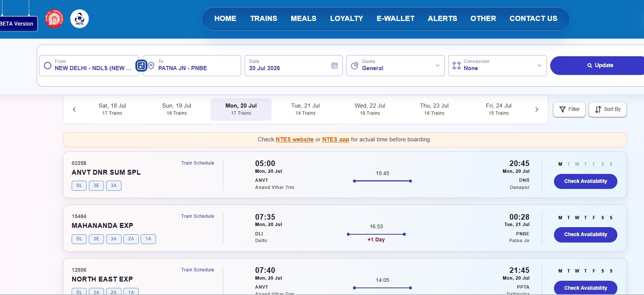This screenshot has height=295, width=644.
Task: Select the Mon, 20 Jul date tab
Action: [241, 109]
